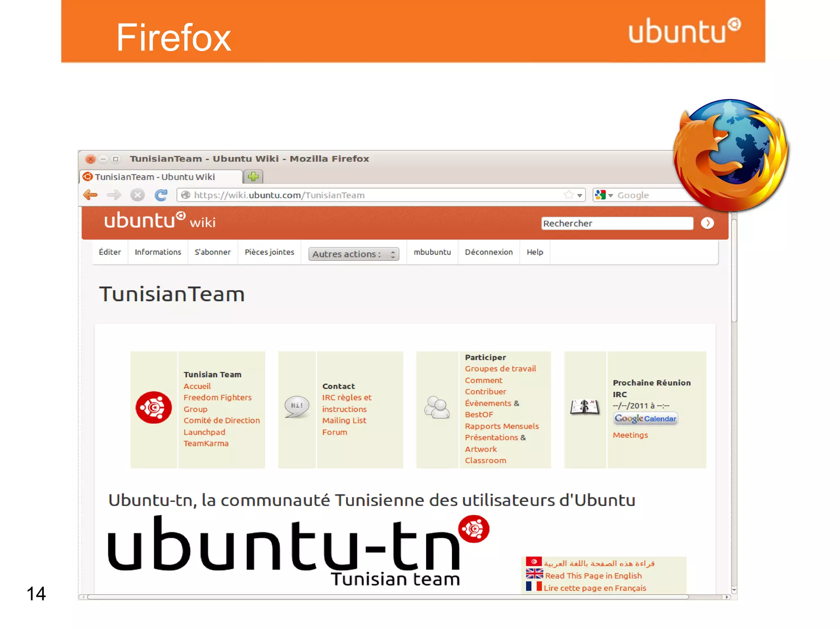Open the BestOF link

pos(479,415)
